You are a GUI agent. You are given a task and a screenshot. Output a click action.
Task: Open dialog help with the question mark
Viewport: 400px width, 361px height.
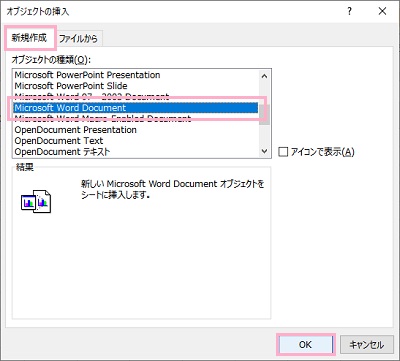click(x=349, y=11)
